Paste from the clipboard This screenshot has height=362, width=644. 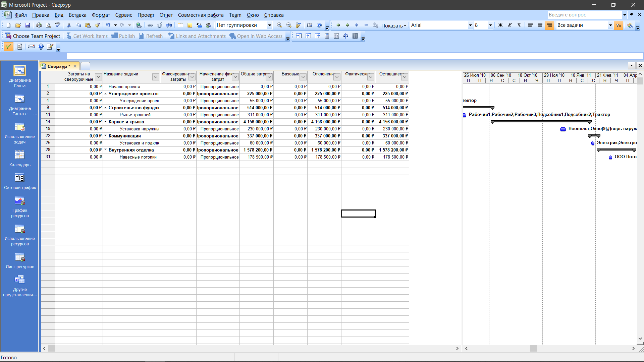click(88, 25)
